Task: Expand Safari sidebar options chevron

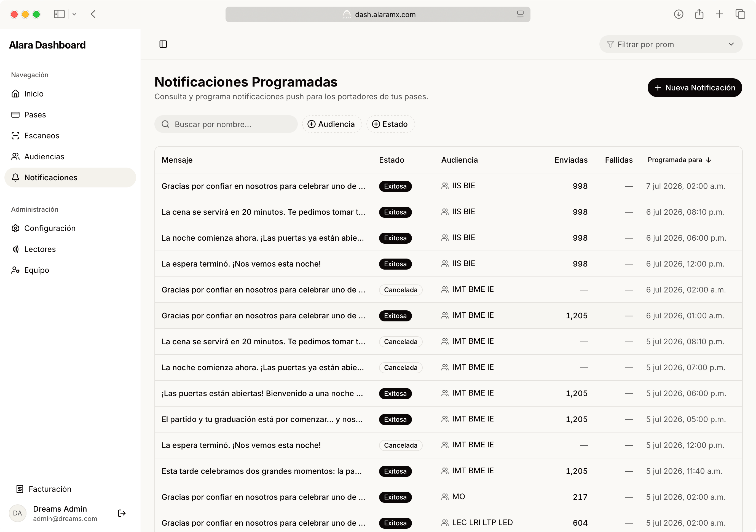Action: (74, 14)
